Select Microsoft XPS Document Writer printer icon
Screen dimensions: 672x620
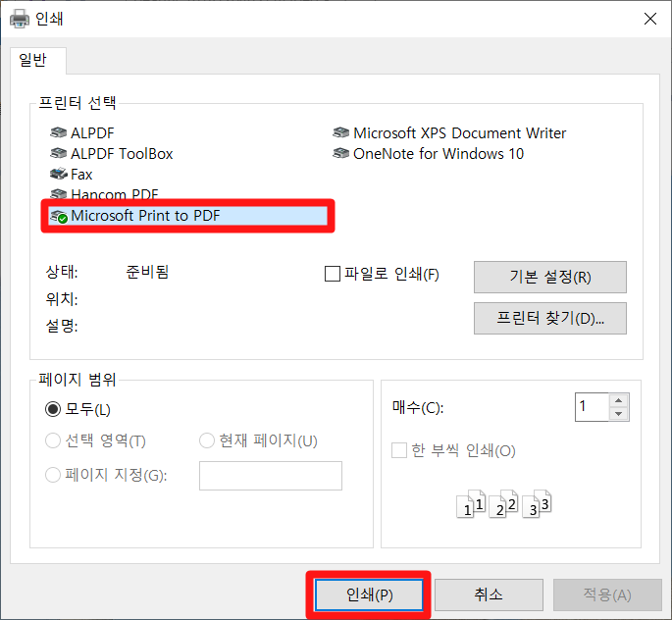[x=340, y=132]
